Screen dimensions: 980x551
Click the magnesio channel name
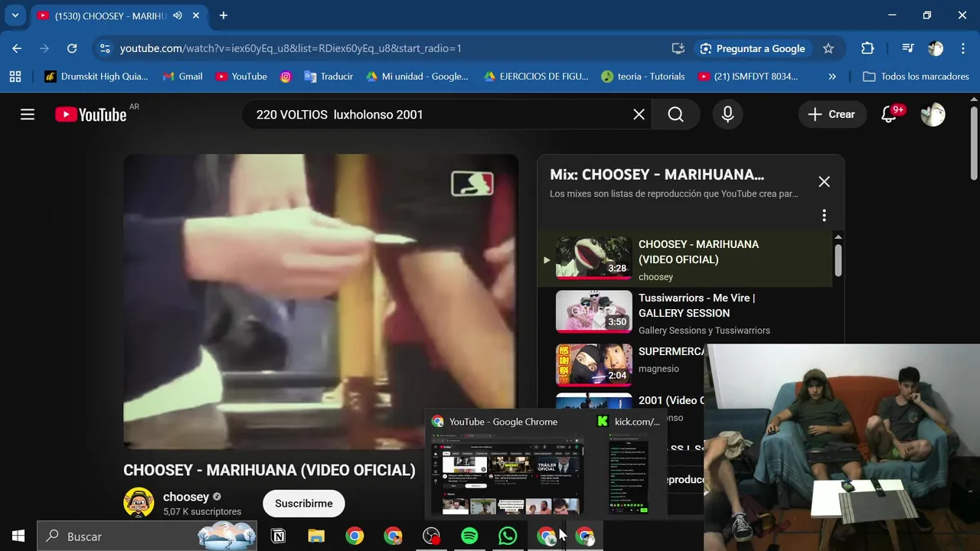(x=658, y=369)
